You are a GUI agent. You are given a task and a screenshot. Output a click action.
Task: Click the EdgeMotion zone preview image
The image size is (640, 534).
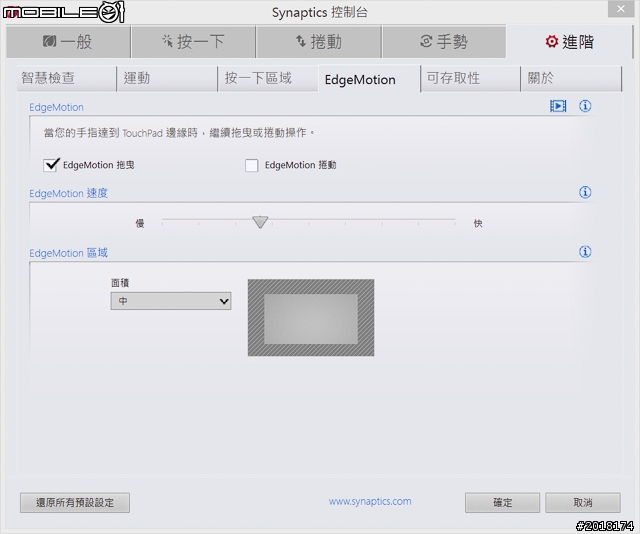[x=311, y=318]
